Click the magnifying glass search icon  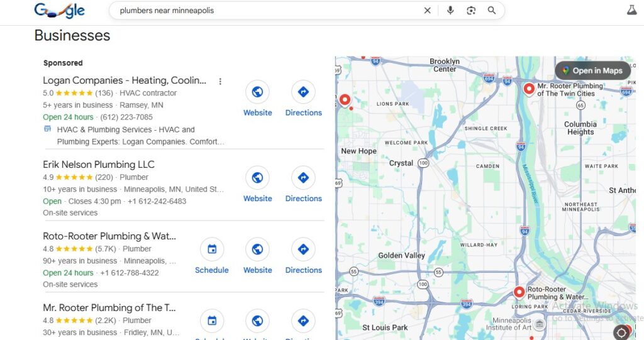coord(492,11)
